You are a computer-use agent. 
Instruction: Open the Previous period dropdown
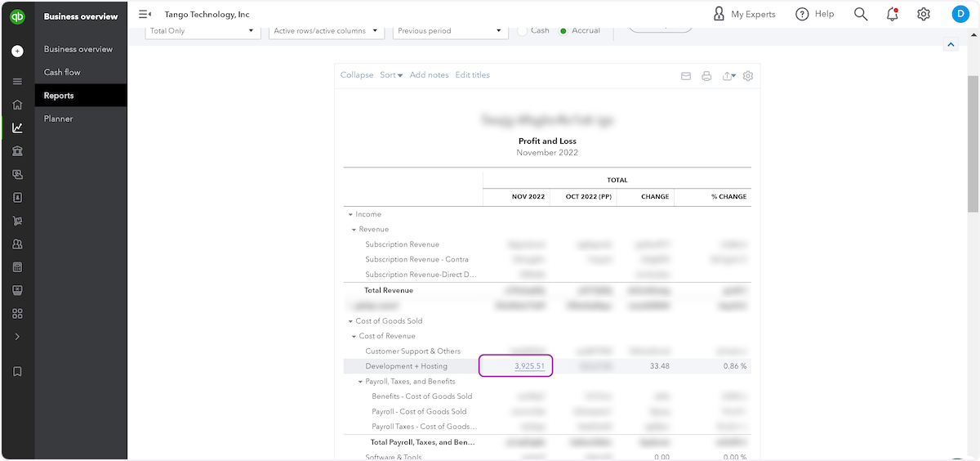(x=451, y=31)
